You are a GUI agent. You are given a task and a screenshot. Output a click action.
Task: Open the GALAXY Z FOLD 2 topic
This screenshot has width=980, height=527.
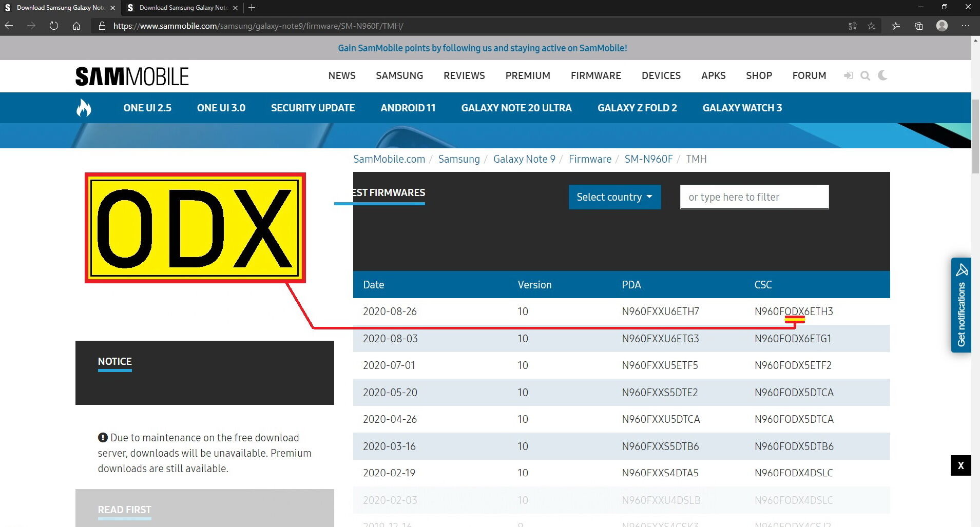point(637,108)
